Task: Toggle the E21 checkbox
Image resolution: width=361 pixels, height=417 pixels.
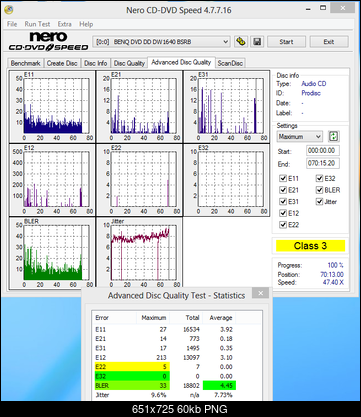Action: [x=283, y=190]
